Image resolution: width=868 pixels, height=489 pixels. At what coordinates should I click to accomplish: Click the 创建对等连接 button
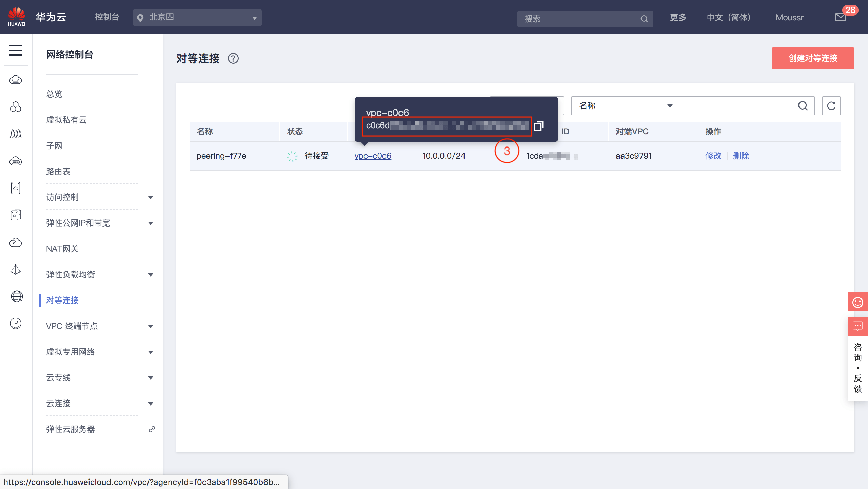[813, 58]
